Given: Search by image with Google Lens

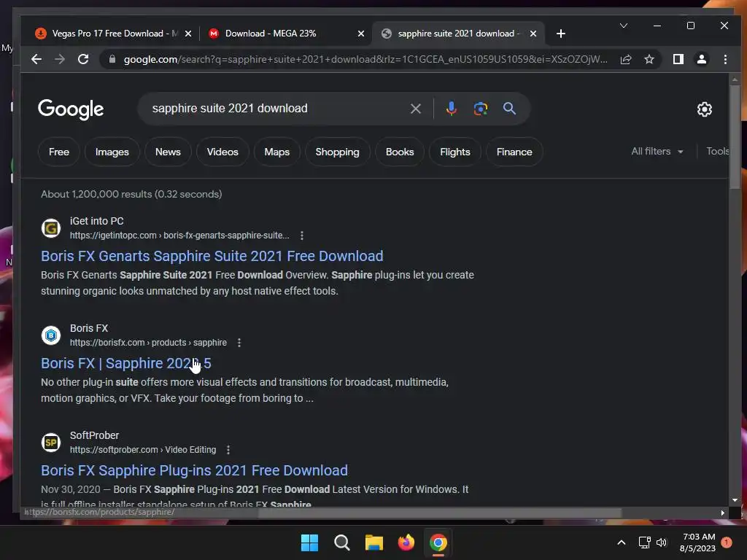Looking at the screenshot, I should click(480, 109).
